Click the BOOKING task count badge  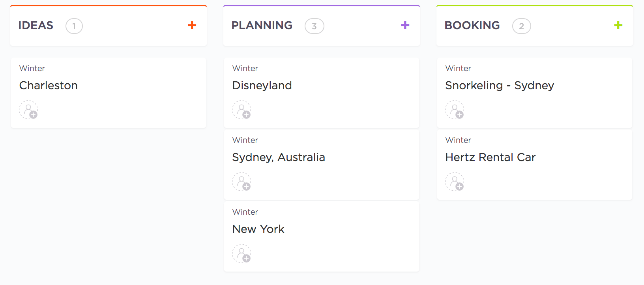pos(522,26)
